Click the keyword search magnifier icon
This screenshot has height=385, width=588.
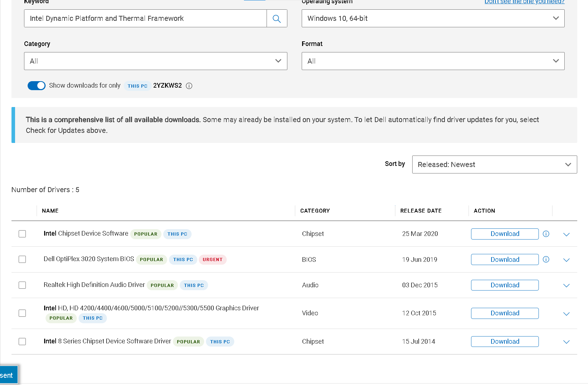277,18
